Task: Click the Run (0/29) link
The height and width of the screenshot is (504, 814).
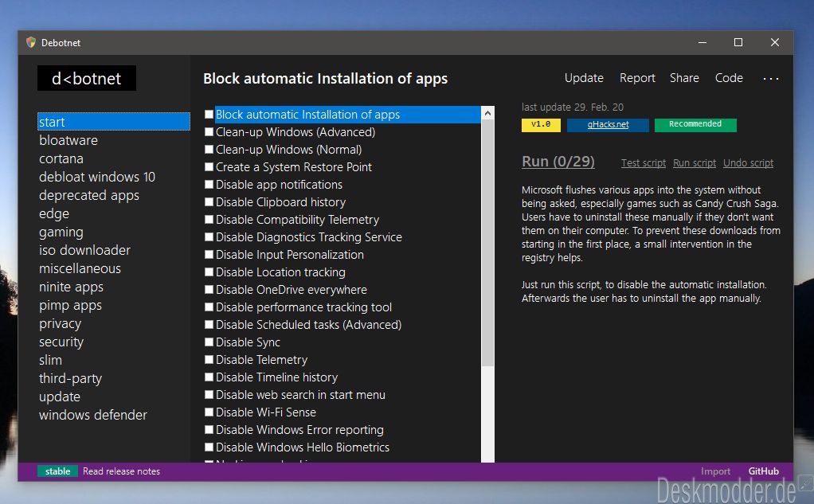Action: (558, 162)
